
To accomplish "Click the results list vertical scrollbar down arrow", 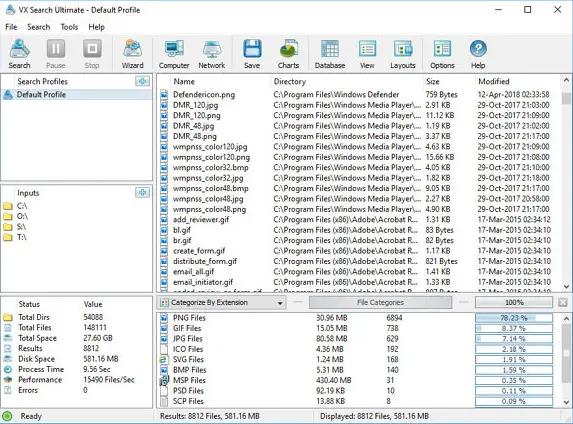I will tap(566, 287).
